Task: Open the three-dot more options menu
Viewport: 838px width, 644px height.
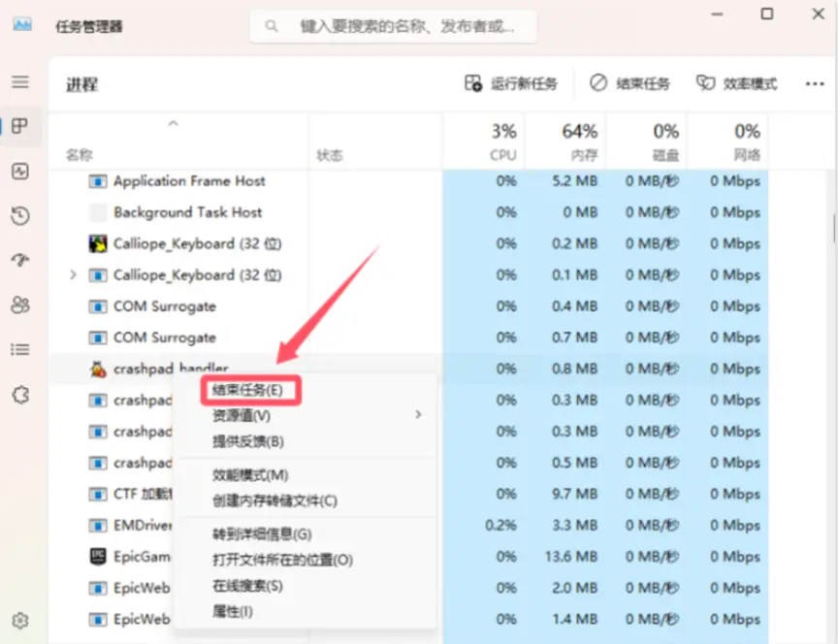Action: (x=815, y=84)
